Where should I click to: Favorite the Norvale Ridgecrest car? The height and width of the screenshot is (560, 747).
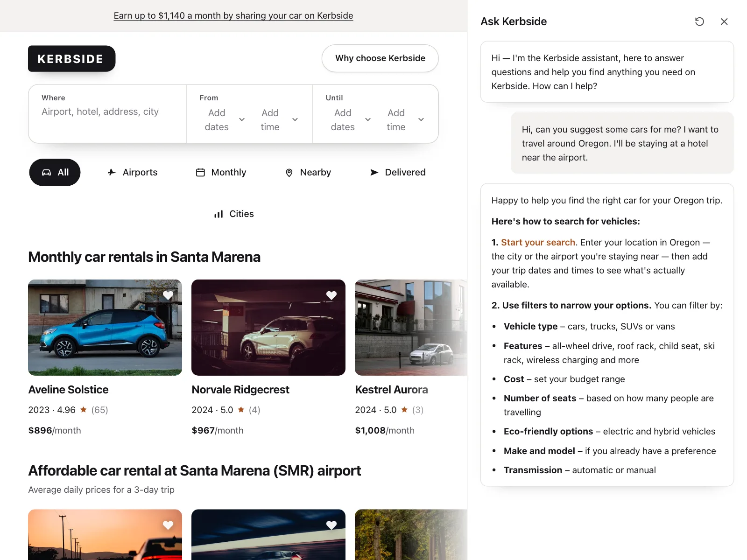(331, 295)
